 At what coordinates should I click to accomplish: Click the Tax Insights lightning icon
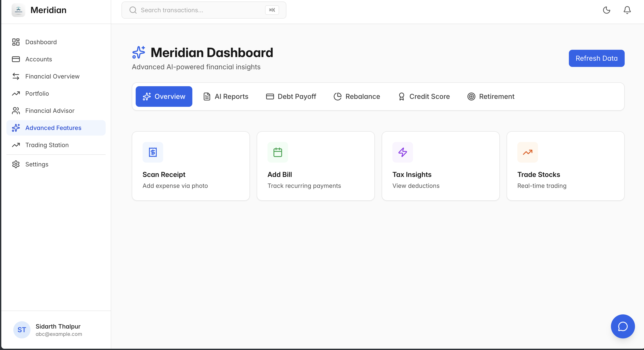pos(402,152)
